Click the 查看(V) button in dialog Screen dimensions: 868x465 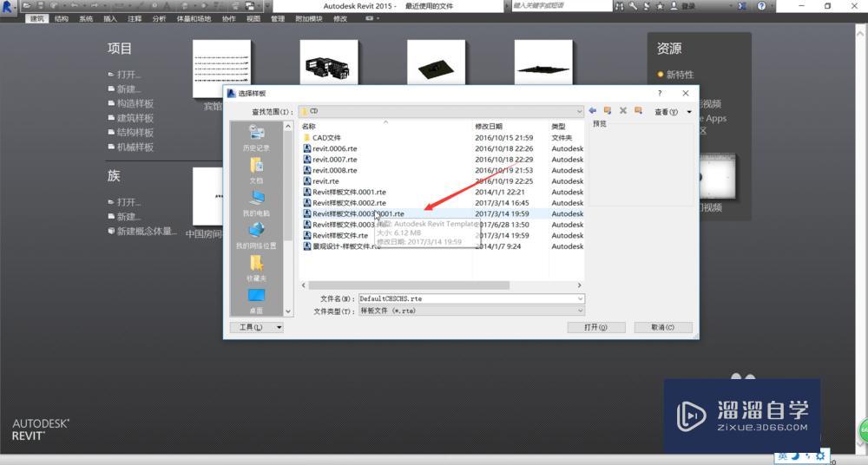point(666,111)
